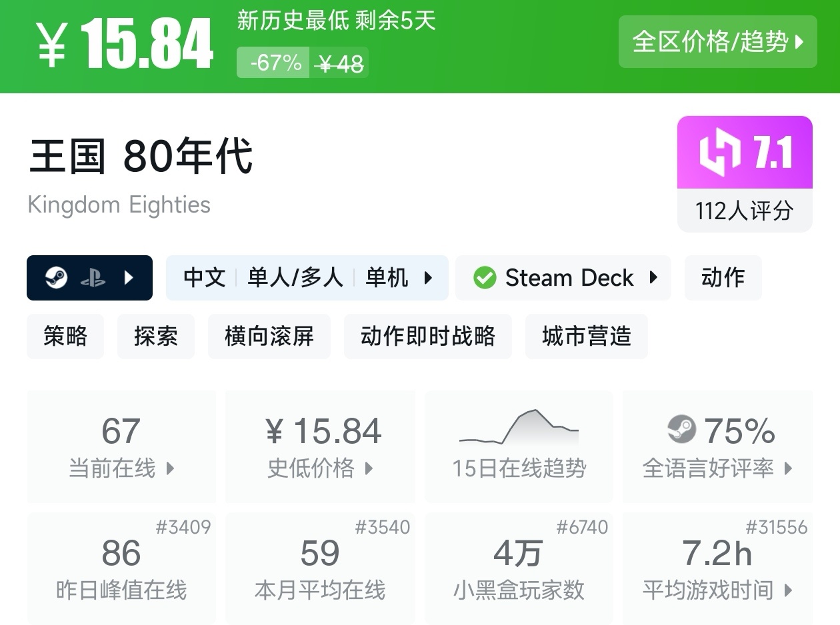
Task: Open 全区价格/趋势 regional price trends
Action: point(717,42)
